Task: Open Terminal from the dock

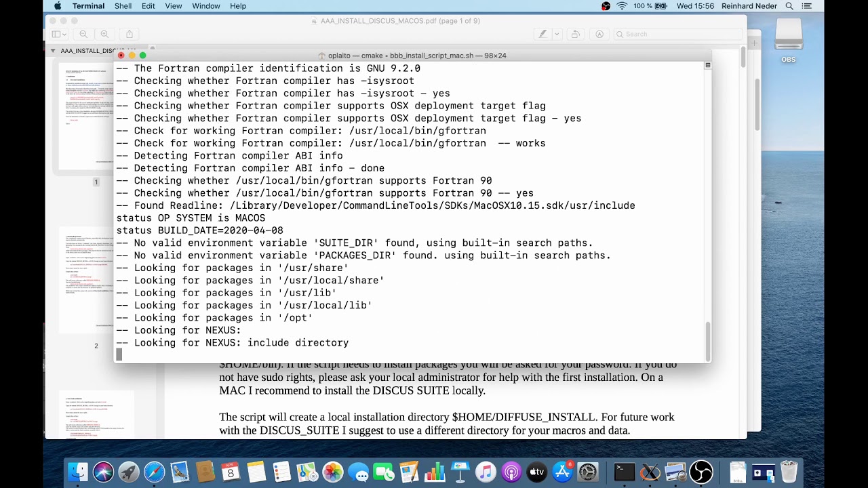Action: [x=624, y=471]
